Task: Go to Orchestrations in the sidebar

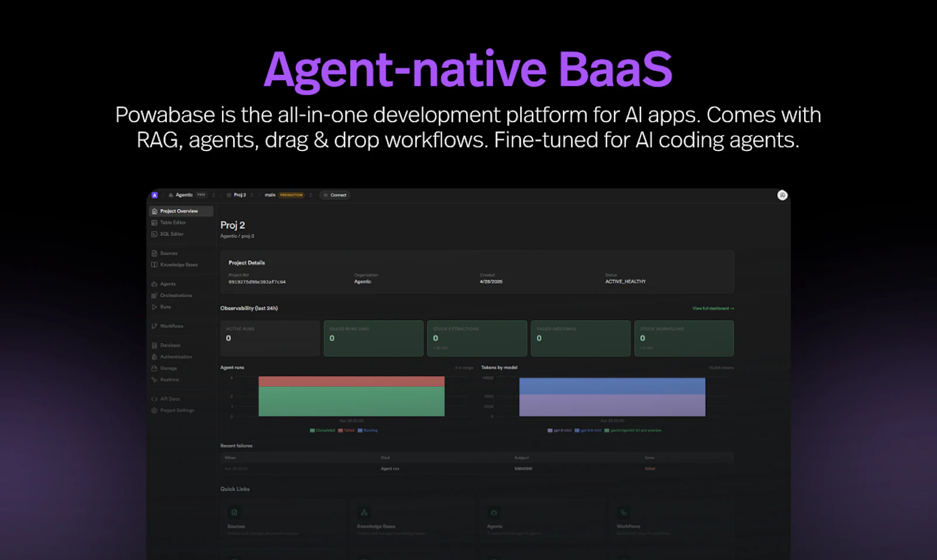Action: tap(182, 296)
